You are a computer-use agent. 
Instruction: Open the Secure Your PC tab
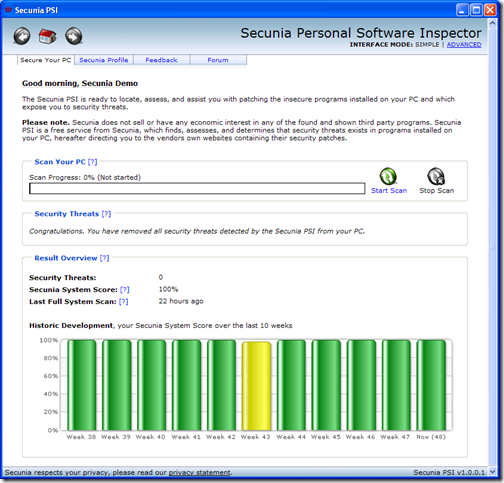click(x=46, y=60)
